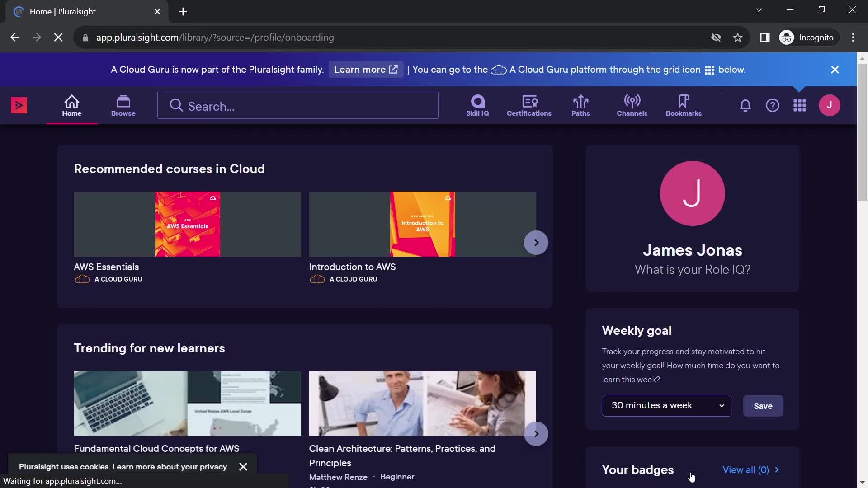Screen dimensions: 868x488
Task: Open the Browse navigation tab
Action: (123, 106)
